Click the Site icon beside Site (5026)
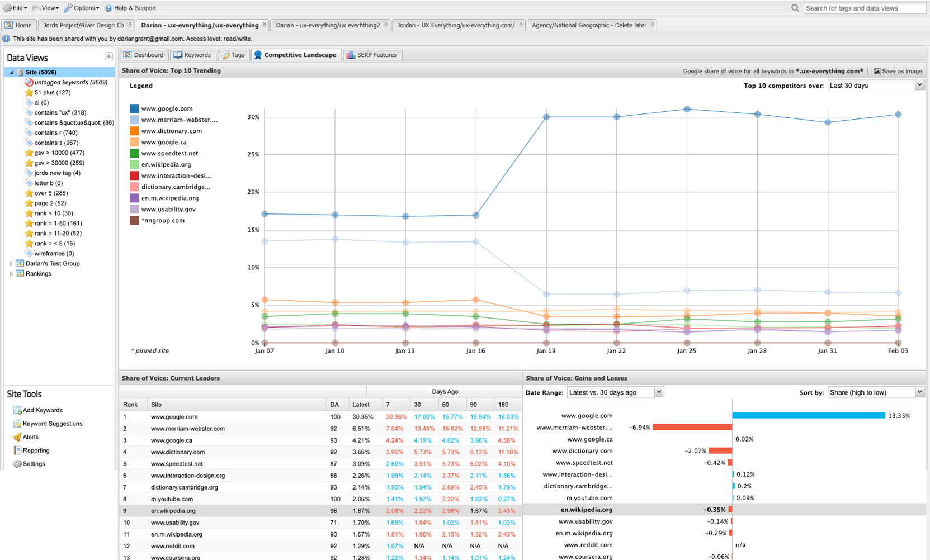Image resolution: width=930 pixels, height=560 pixels. (20, 72)
